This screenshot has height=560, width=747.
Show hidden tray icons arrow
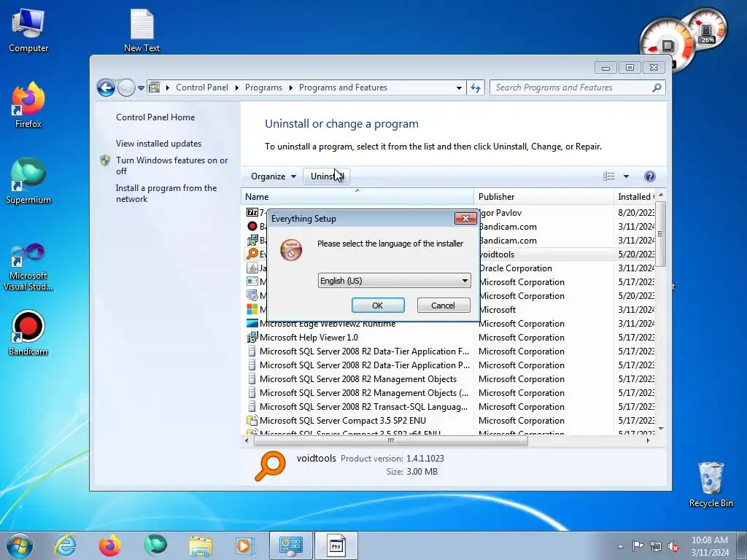click(620, 546)
